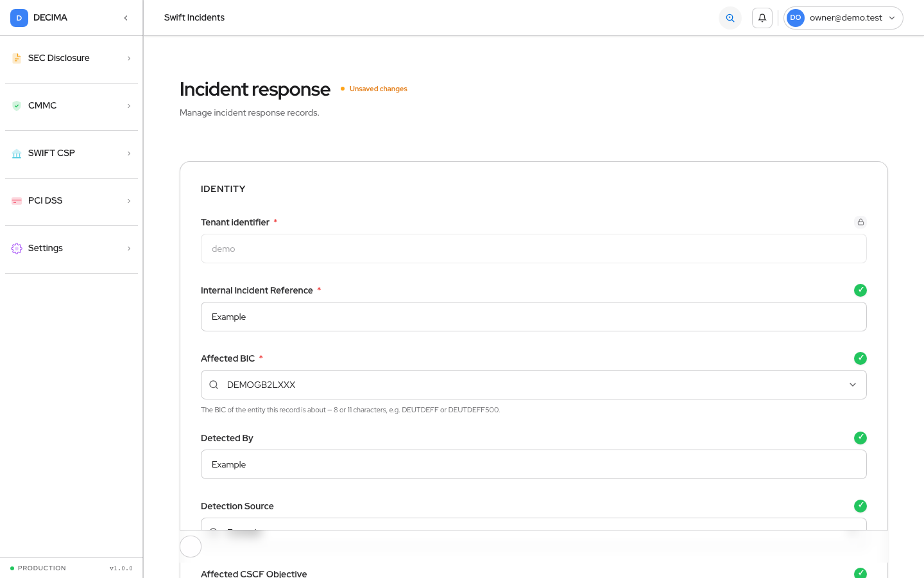
Task: Click the v1.0.0 version label
Action: [121, 568]
